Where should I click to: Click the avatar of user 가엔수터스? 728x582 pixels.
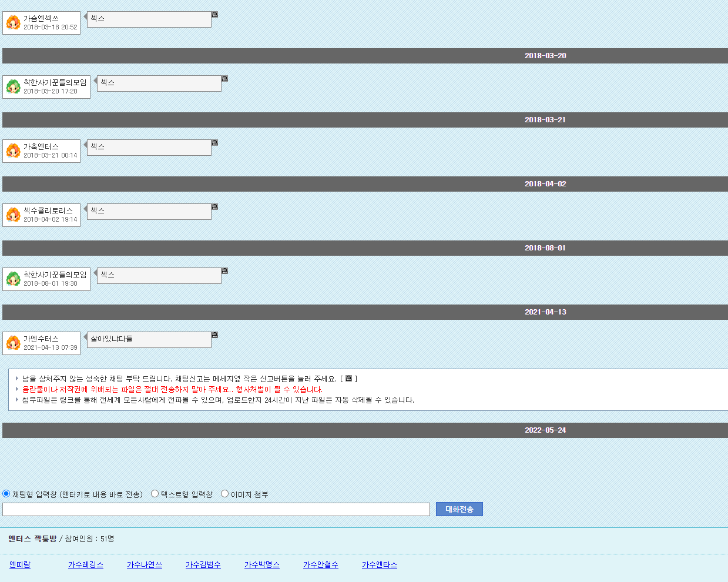pos(13,343)
